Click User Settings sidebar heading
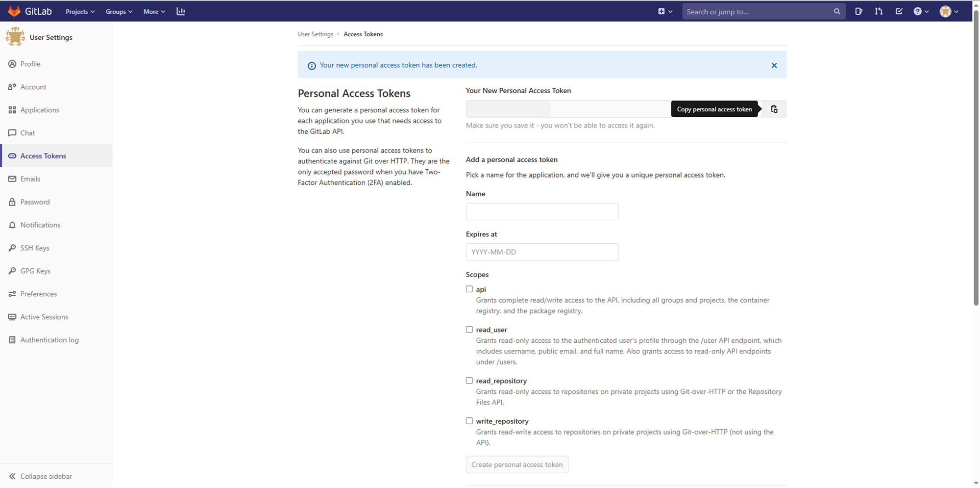Viewport: 980px width, 488px height. (x=51, y=37)
